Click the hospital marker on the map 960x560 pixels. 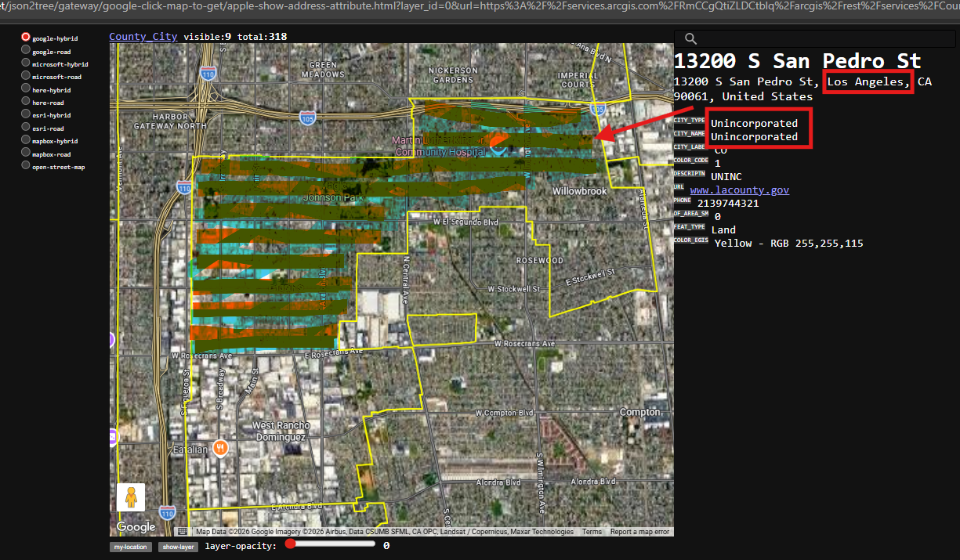click(x=497, y=143)
